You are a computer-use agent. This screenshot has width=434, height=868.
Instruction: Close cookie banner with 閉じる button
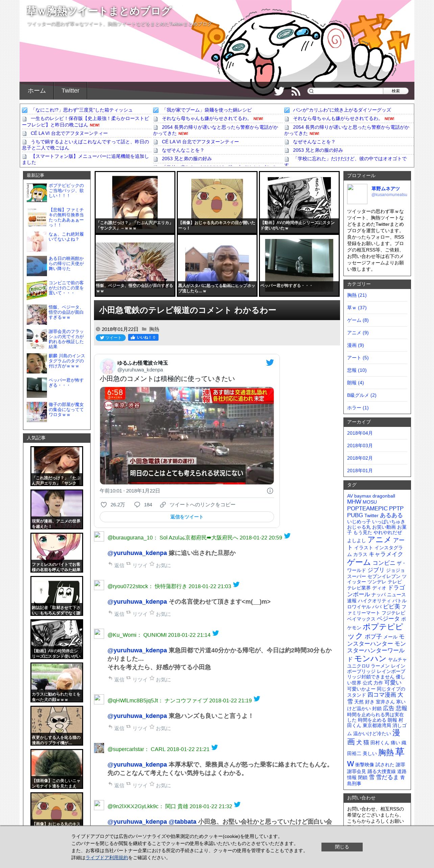342,847
